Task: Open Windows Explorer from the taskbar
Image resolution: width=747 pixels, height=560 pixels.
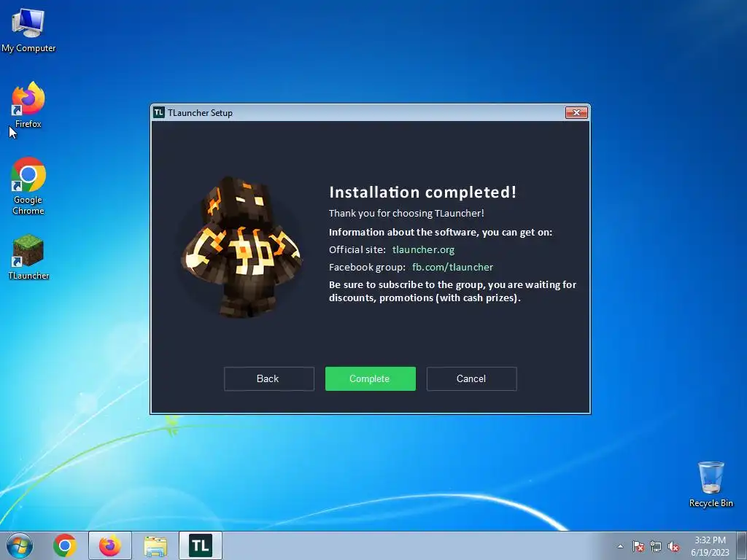Action: 155,545
